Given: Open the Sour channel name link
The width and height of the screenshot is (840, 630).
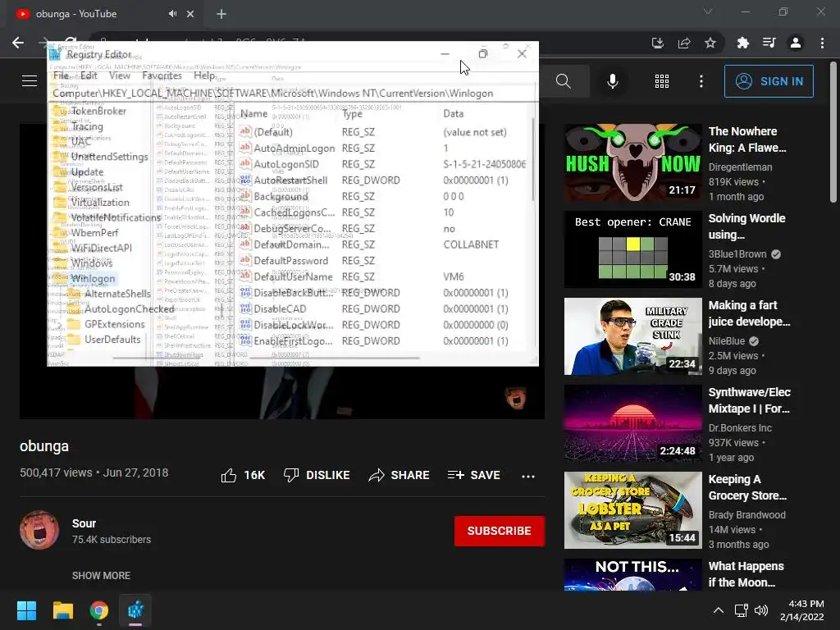Looking at the screenshot, I should [x=84, y=523].
